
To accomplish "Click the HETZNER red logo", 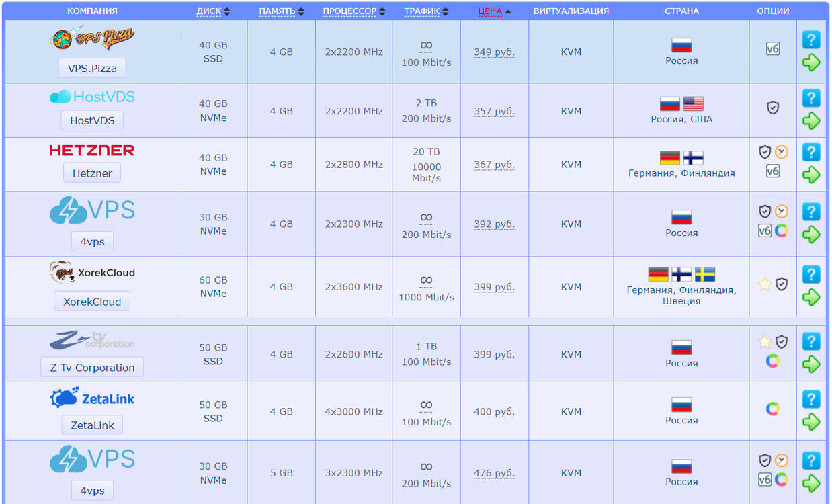I will click(92, 150).
